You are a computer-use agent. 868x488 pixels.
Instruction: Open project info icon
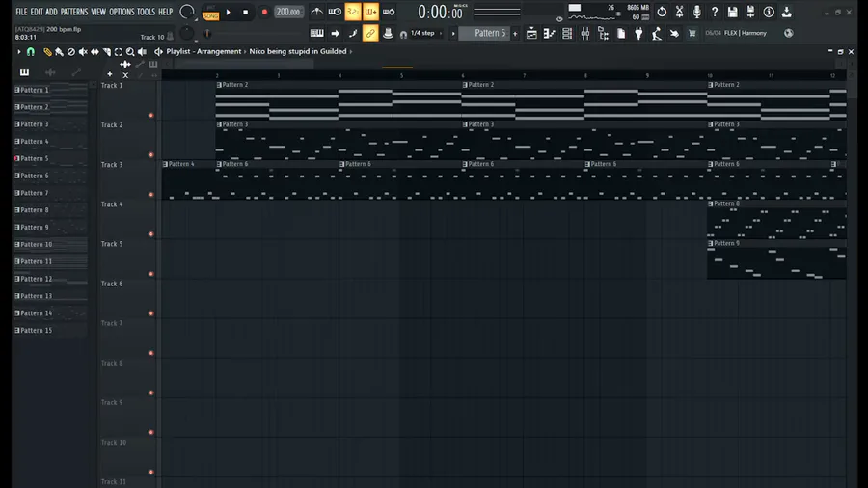click(769, 12)
